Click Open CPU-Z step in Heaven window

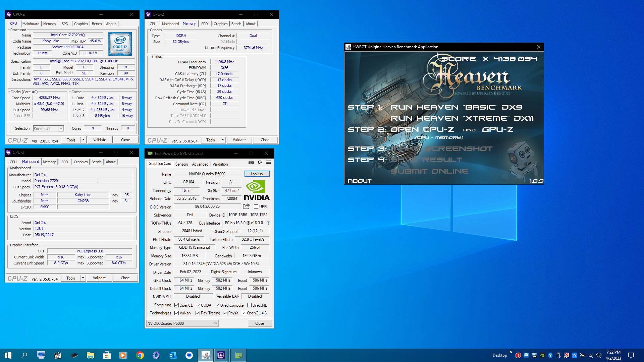point(422,130)
